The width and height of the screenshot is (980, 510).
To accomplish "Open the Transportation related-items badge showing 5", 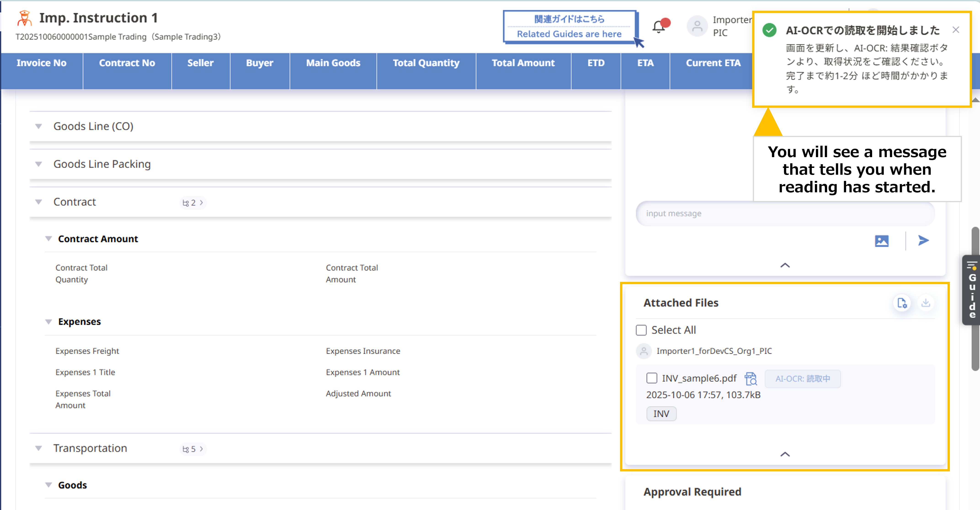I will tap(193, 449).
